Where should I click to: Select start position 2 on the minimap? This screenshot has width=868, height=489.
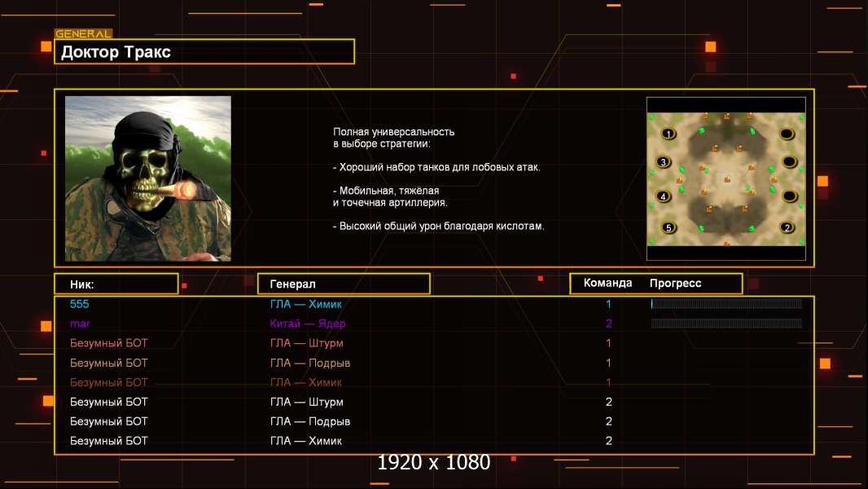[x=787, y=227]
